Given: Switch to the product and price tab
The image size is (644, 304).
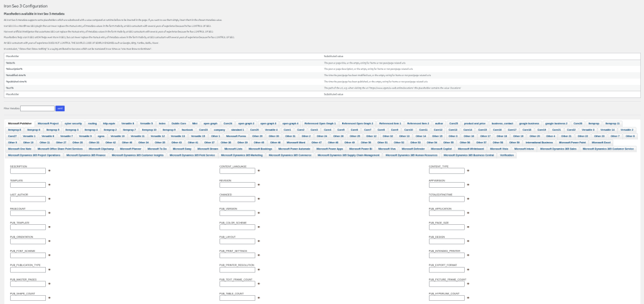Looking at the screenshot, I should [476, 124].
